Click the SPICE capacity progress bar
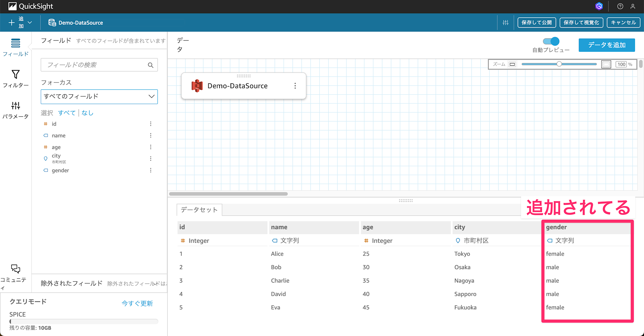 (84, 321)
